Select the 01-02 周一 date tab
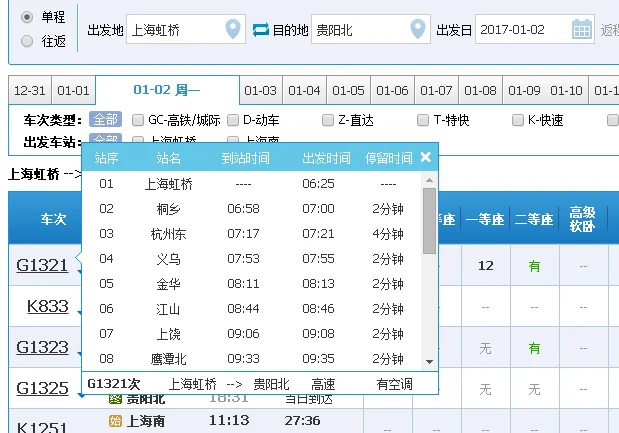The image size is (619, 433). point(167,90)
